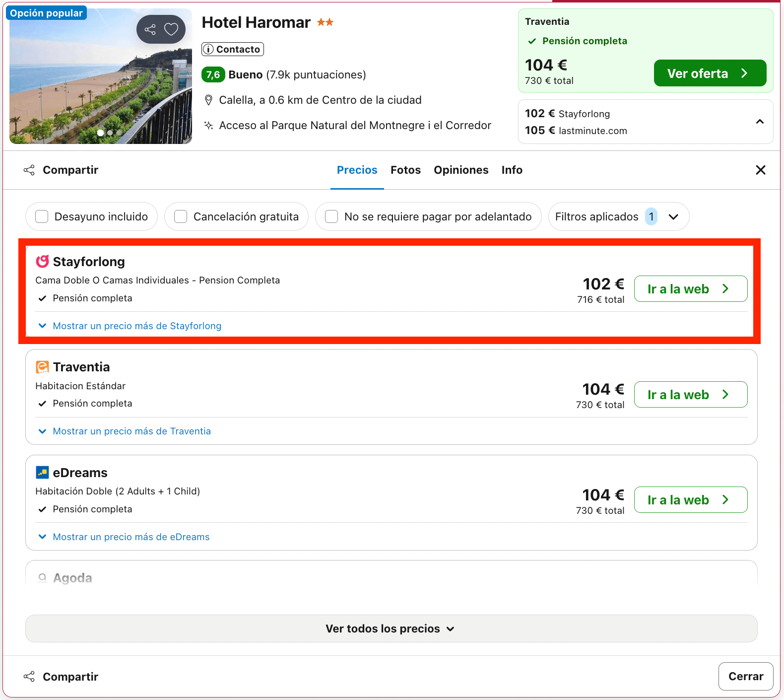Click the eDreams logo icon
The width and height of the screenshot is (784, 700).
(43, 472)
